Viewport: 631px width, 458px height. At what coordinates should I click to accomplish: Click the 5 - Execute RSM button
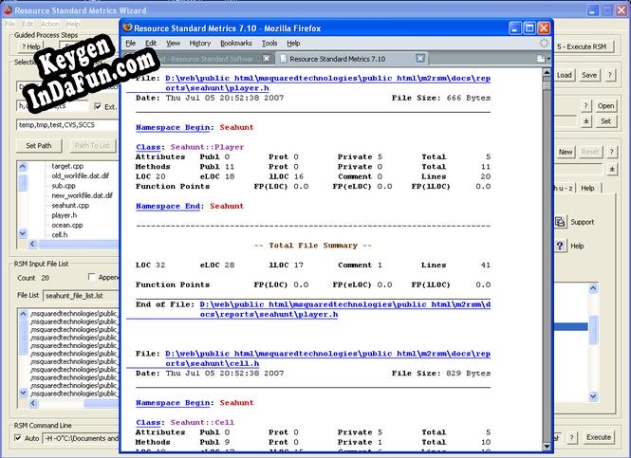(584, 47)
